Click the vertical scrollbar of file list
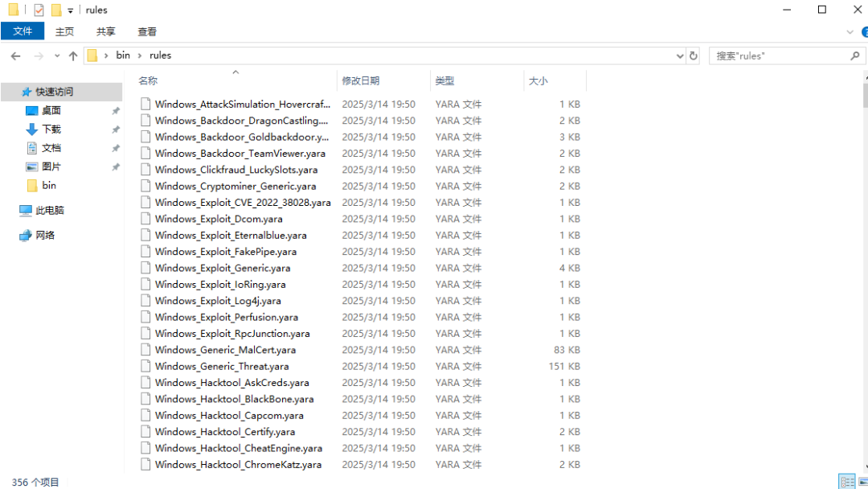Viewport: 868px width, 489px height. coord(865,271)
